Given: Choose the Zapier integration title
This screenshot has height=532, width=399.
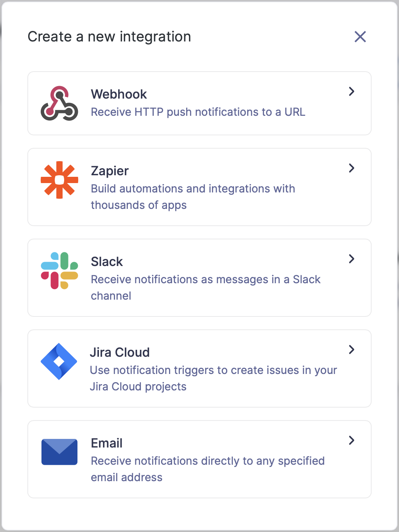Looking at the screenshot, I should pos(110,171).
